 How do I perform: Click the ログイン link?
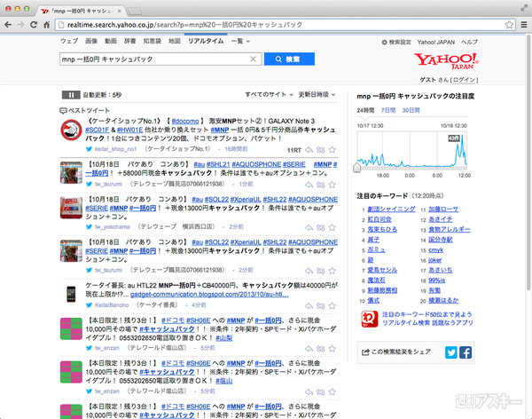pos(464,80)
